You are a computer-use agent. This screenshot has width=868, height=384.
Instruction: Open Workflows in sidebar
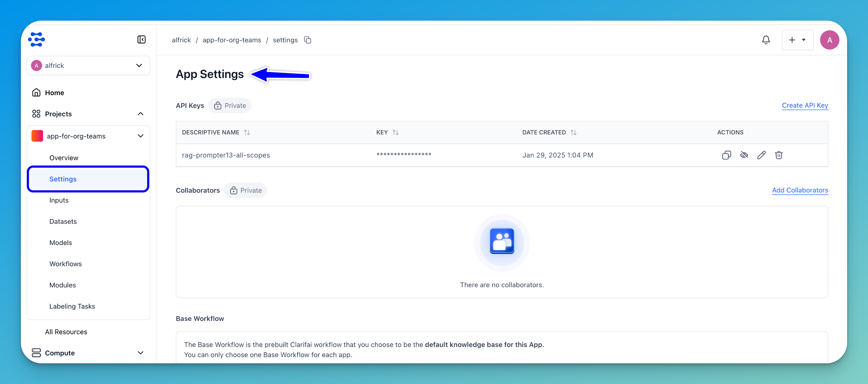[65, 264]
